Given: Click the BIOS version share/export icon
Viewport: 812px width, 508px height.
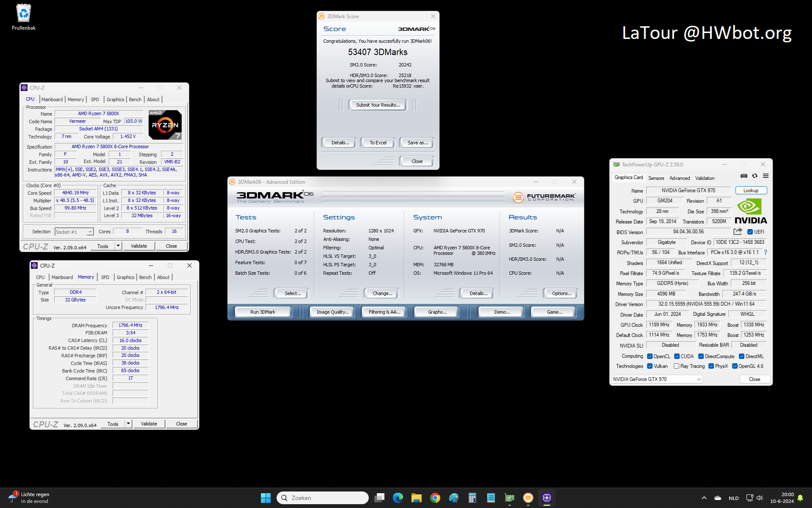Looking at the screenshot, I should 738,232.
